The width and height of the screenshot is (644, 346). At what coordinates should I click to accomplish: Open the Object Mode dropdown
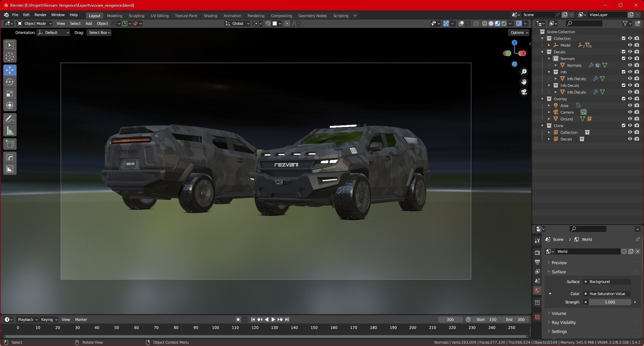coord(34,23)
